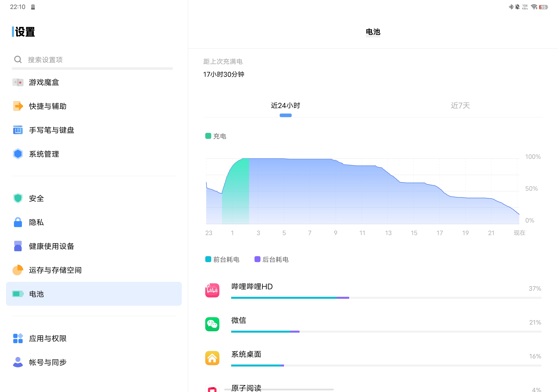Click the 游戏魔盒 gamepad icon

click(x=18, y=82)
